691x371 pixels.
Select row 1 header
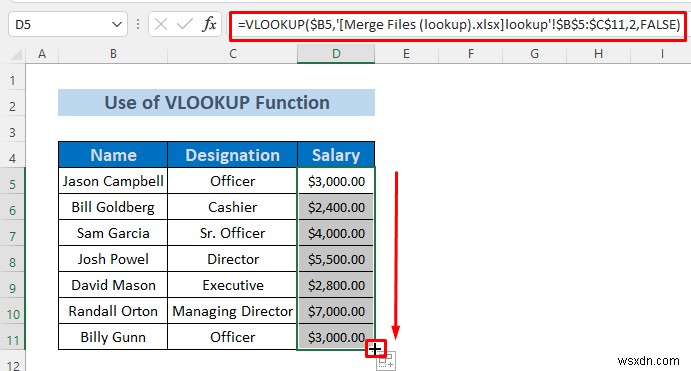coord(12,77)
